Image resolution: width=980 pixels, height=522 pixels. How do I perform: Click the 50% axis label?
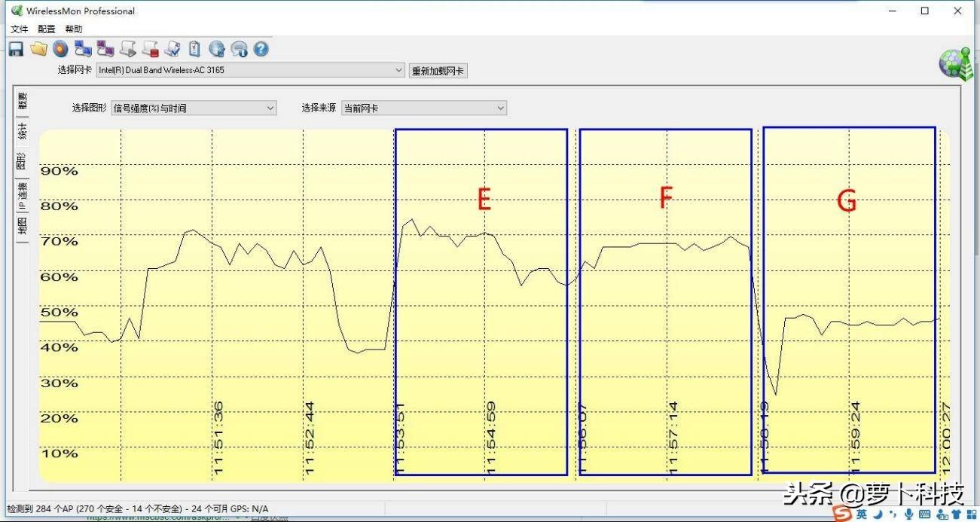pyautogui.click(x=59, y=312)
